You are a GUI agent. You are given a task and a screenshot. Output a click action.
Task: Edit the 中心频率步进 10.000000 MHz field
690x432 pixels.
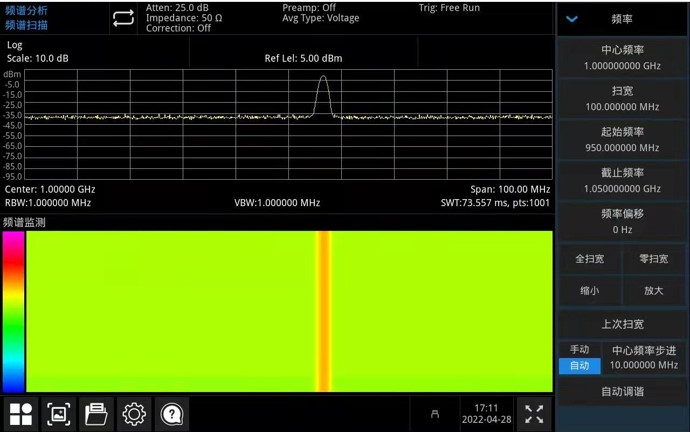pyautogui.click(x=644, y=358)
